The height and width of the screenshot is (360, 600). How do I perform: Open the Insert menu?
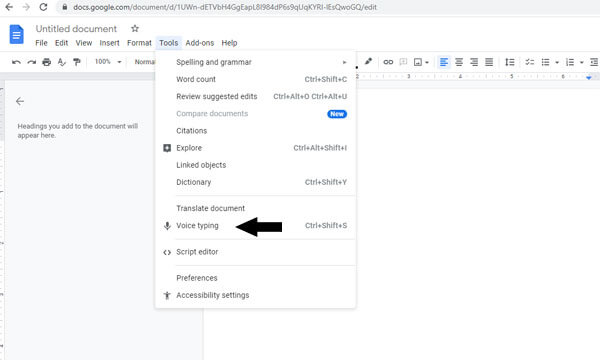coord(109,43)
